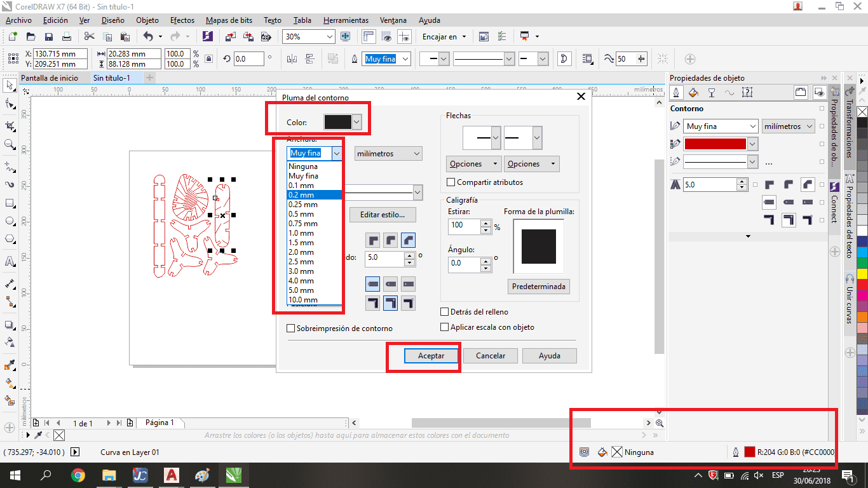Check Detrás del relleno option
The image size is (868, 488).
pos(445,312)
